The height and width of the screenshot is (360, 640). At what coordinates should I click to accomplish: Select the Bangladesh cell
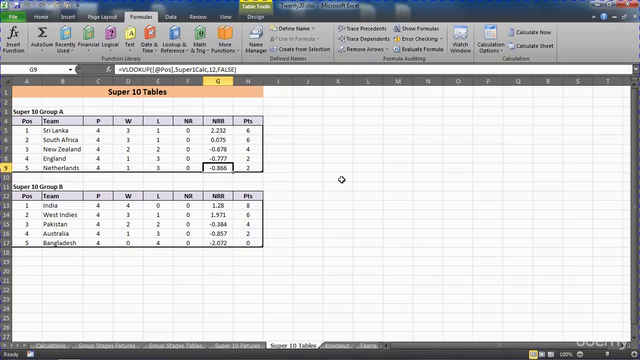pyautogui.click(x=62, y=243)
